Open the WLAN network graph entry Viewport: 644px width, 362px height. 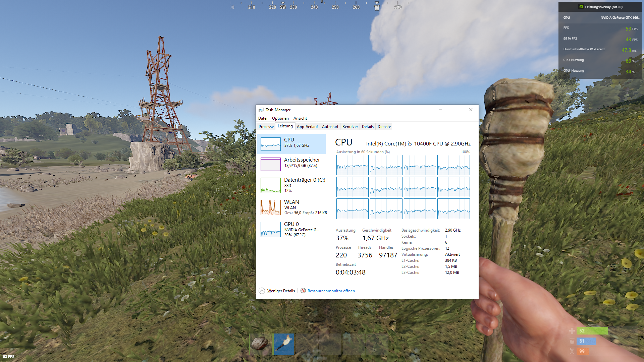[x=270, y=207]
